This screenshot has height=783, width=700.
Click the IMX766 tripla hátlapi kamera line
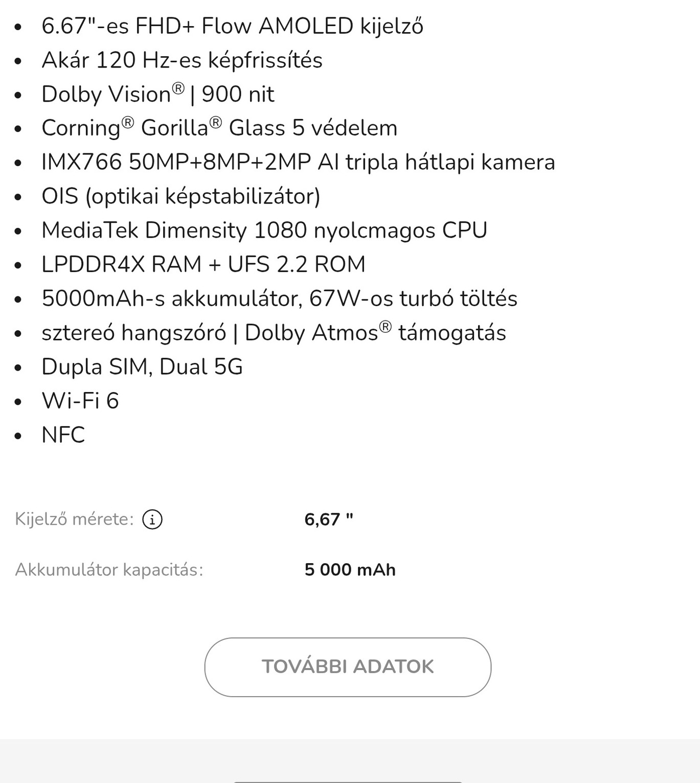[x=298, y=162]
